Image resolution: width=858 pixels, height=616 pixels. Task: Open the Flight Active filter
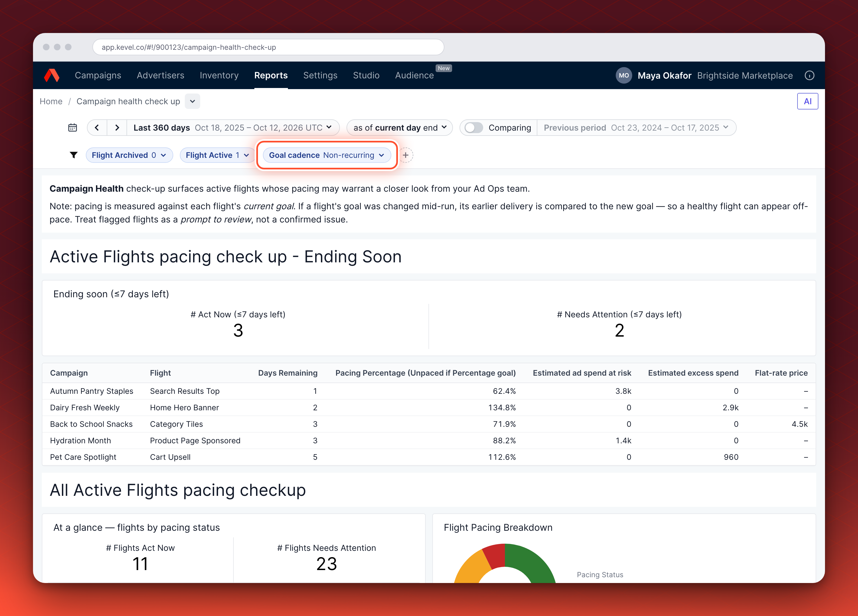pos(217,155)
